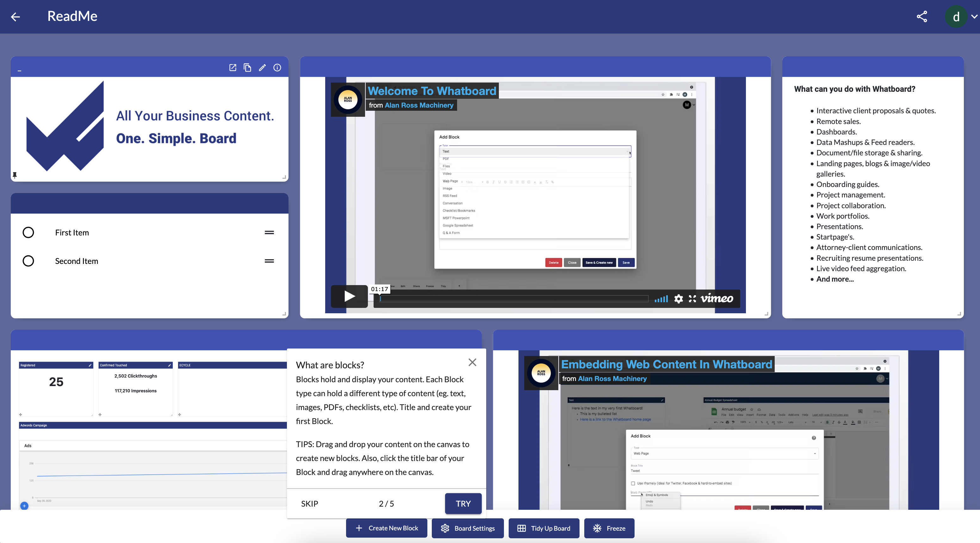The image size is (980, 543).
Task: Click the 'One. Simple. Board' tagline
Action: (176, 138)
